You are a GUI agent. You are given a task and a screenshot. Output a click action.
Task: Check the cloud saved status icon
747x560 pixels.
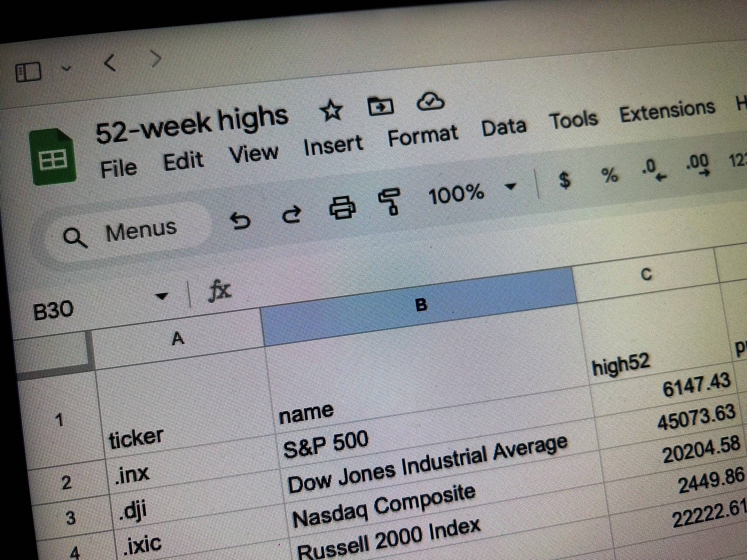[x=430, y=101]
